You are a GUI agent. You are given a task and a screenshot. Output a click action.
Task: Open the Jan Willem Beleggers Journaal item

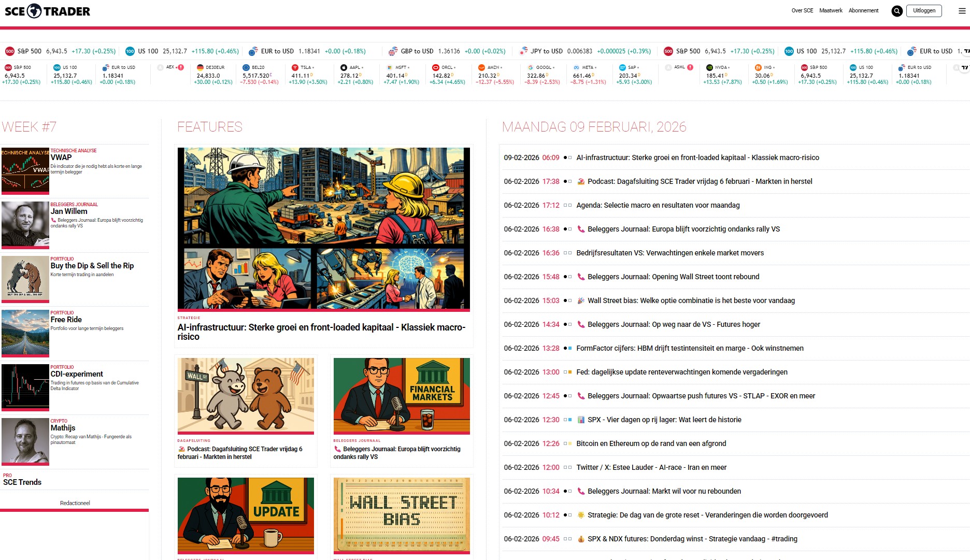[x=69, y=211]
